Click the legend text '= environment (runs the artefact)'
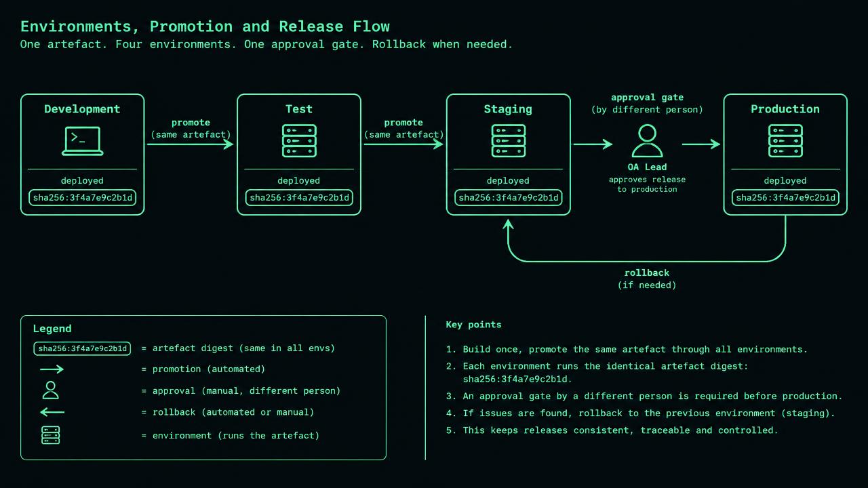 coord(230,435)
